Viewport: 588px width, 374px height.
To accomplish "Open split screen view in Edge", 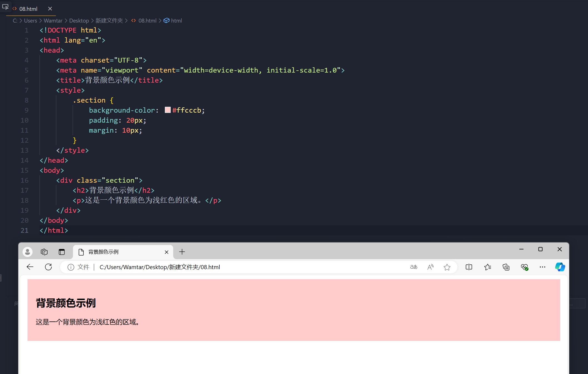I will tap(469, 267).
